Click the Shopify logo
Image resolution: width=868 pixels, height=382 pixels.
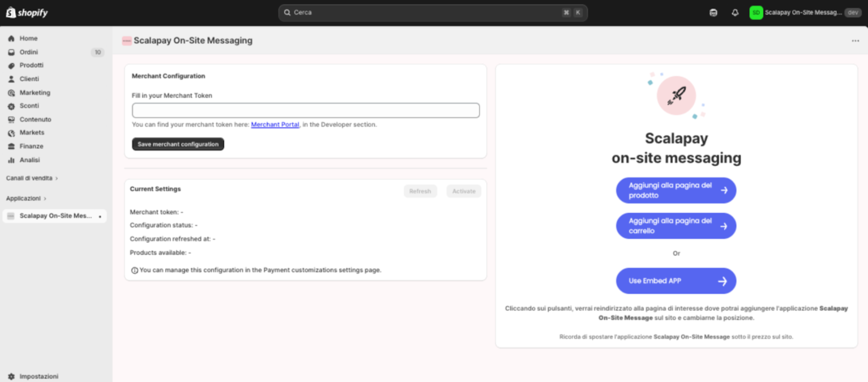pos(27,13)
